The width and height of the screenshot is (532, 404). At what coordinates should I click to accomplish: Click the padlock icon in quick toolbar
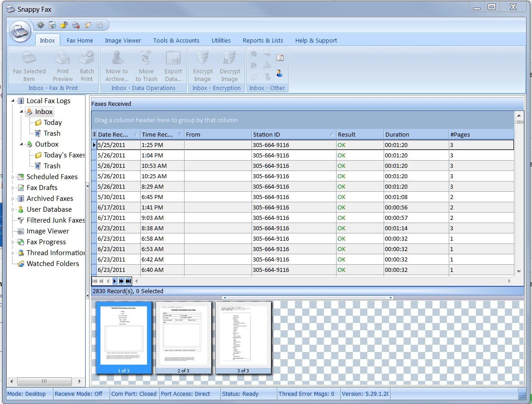point(64,25)
